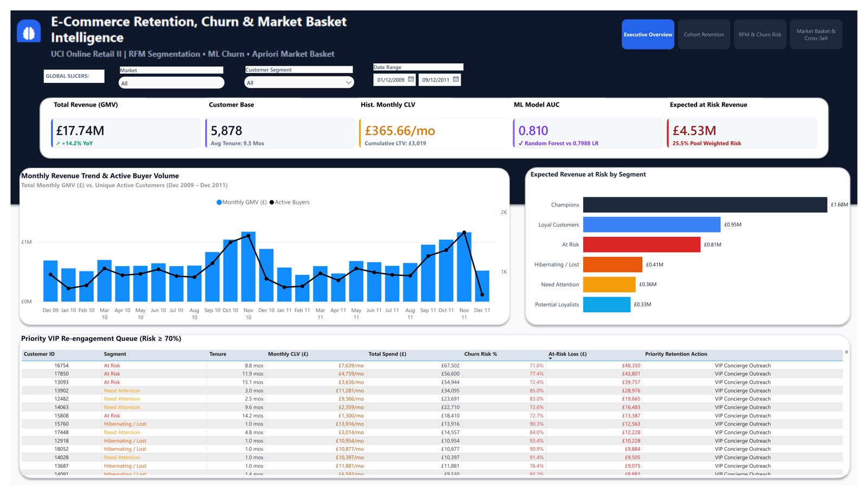The image size is (868, 497).
Task: Click customer ID 18052 cell
Action: 61,449
